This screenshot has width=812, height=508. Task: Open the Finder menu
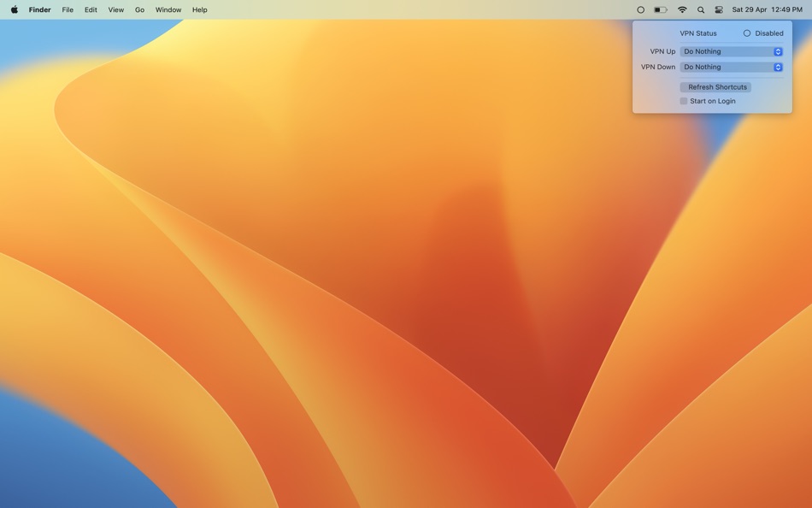point(40,9)
